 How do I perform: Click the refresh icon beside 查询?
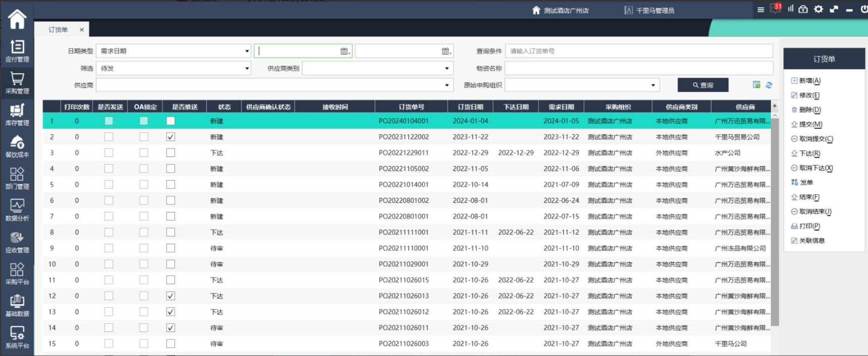[769, 85]
